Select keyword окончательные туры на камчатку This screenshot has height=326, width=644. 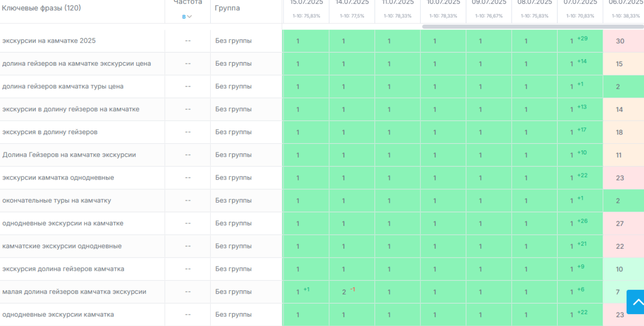56,200
